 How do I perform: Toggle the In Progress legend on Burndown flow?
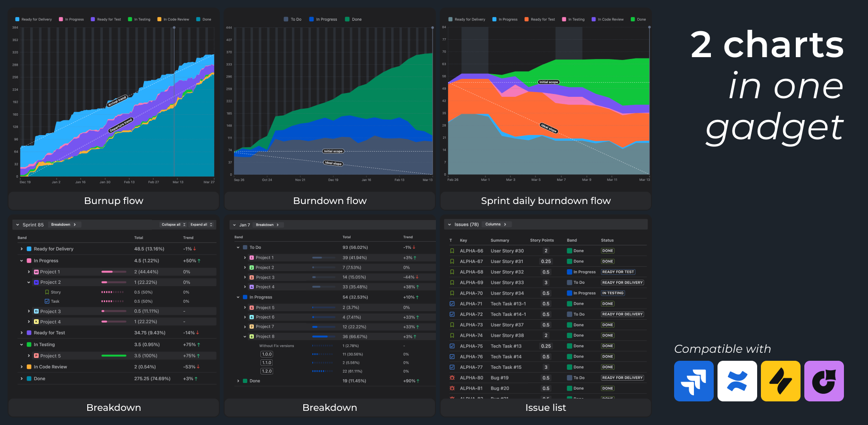pos(323,19)
